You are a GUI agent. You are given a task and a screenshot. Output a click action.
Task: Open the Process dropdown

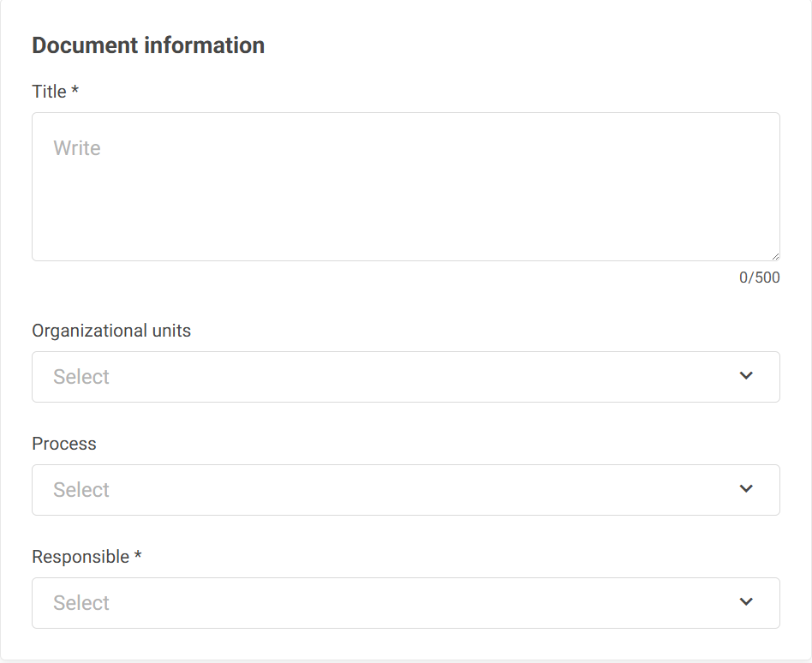pos(406,489)
